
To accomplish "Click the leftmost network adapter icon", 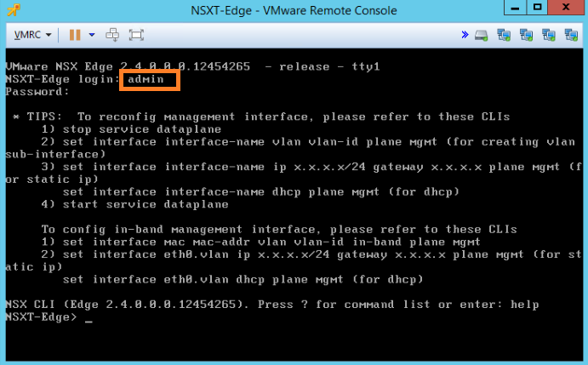I will tap(504, 36).
